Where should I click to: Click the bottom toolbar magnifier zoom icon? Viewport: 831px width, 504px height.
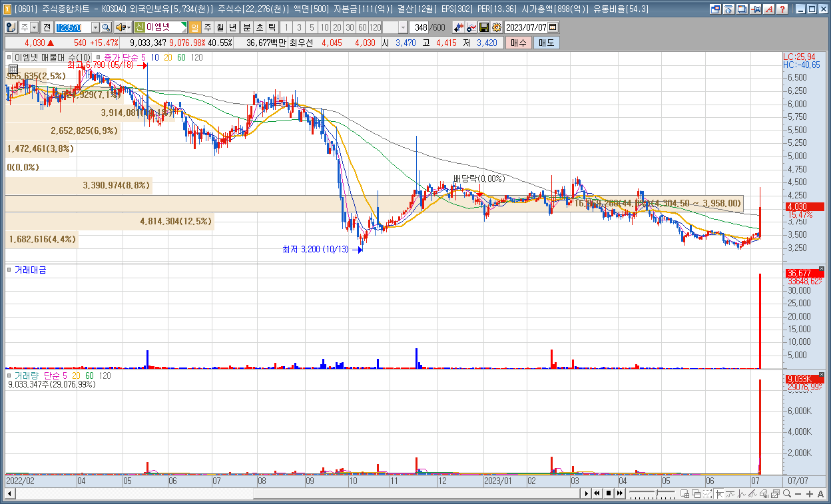point(787,493)
